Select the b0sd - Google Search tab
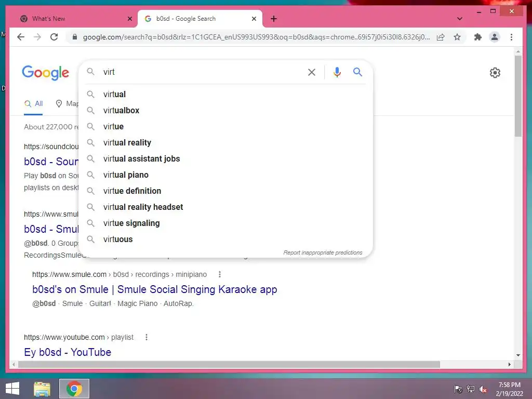Screen dimensions: 532x399 point(200,19)
